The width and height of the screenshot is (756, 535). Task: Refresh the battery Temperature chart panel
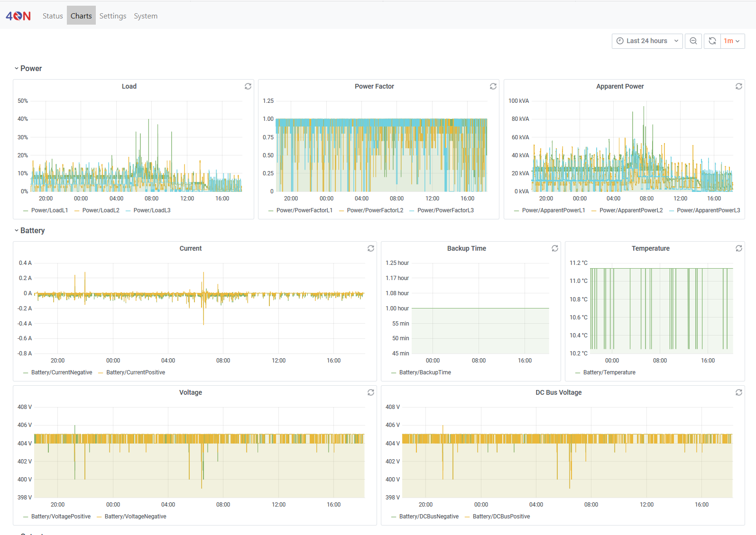pos(739,248)
